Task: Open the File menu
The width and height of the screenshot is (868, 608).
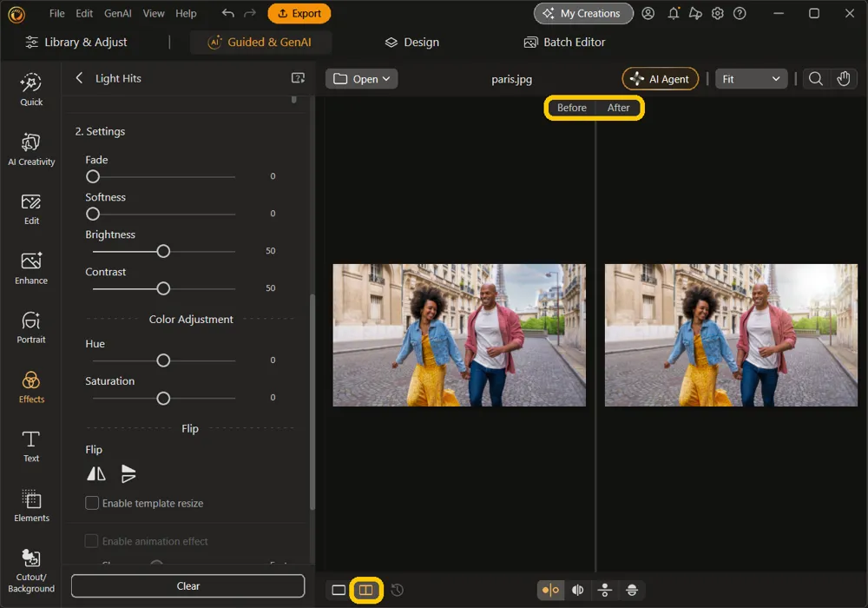Action: click(57, 13)
